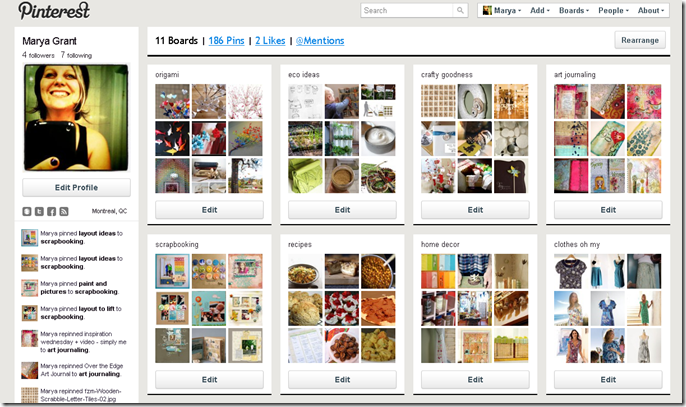Image resolution: width=686 pixels, height=407 pixels.
Task: Open the People menu
Action: [613, 11]
